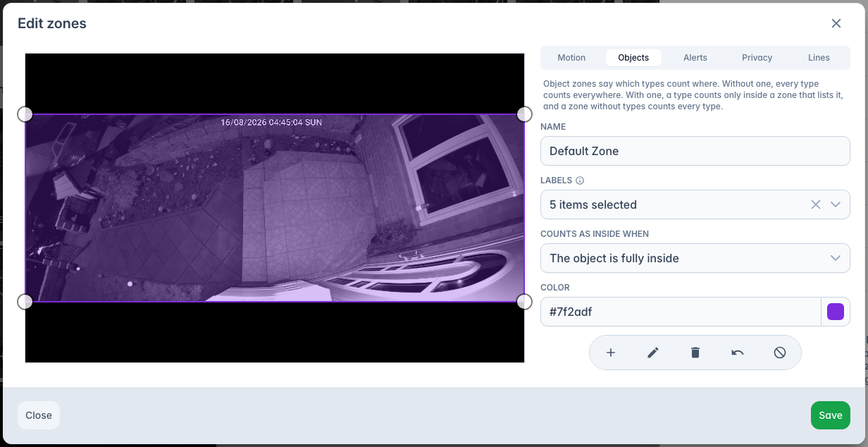This screenshot has height=447, width=868.
Task: Click the Close button at bottom left
Action: [x=39, y=415]
